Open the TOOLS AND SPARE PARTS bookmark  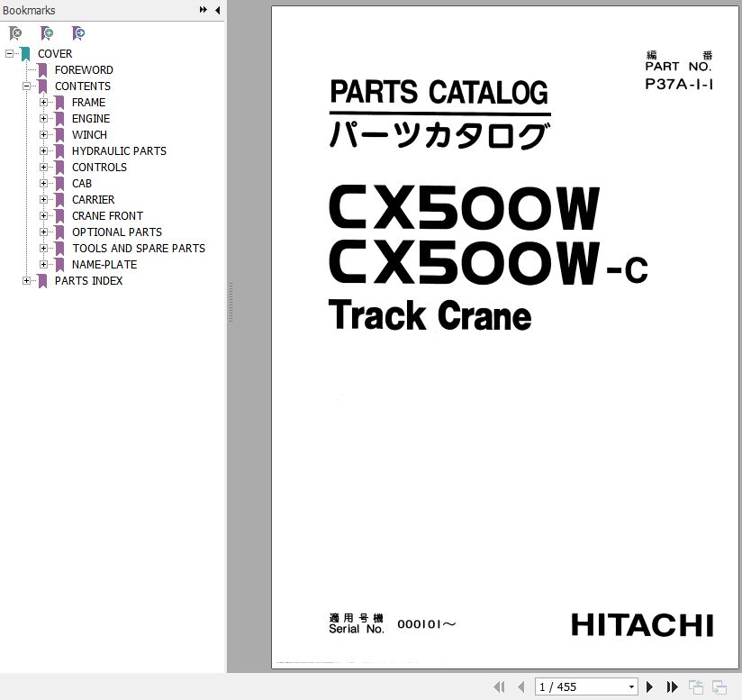139,248
